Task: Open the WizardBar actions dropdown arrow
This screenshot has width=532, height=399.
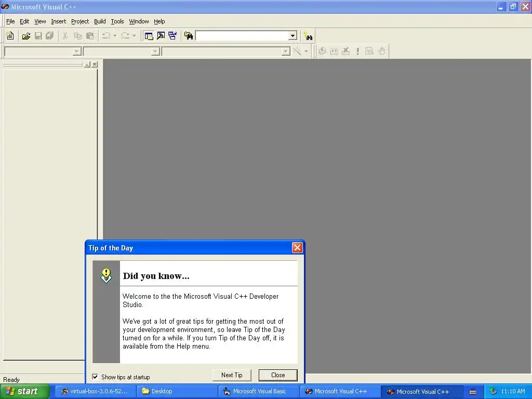Action: [306, 51]
